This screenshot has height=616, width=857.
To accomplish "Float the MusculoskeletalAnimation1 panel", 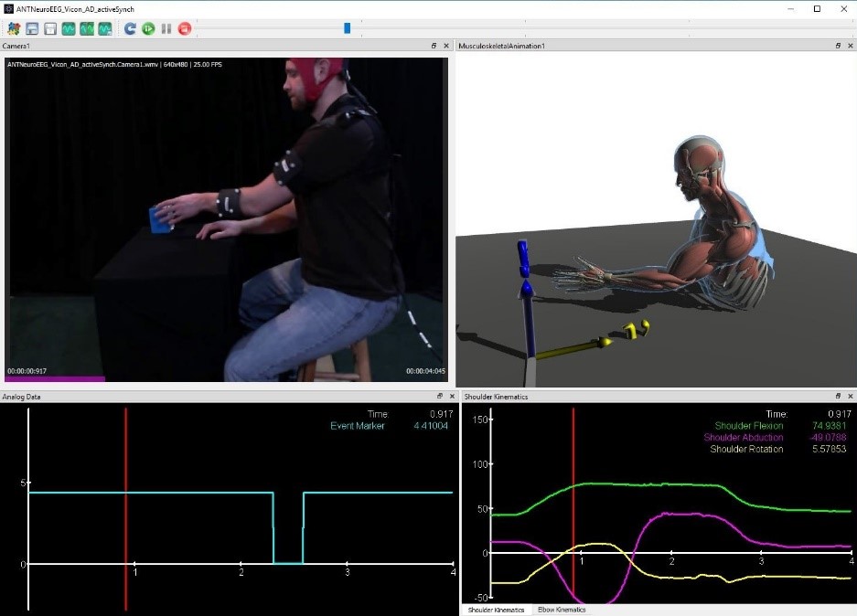I will coord(839,46).
